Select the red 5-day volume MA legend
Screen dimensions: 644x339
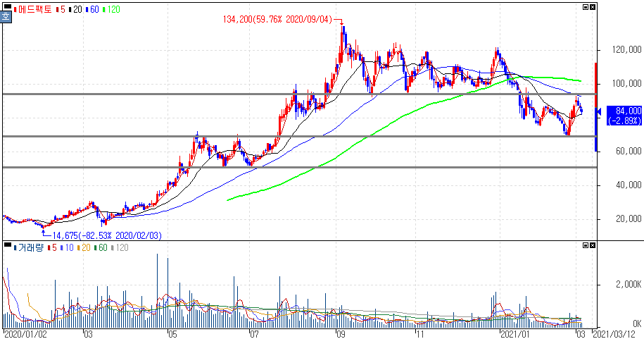[x=52, y=247]
